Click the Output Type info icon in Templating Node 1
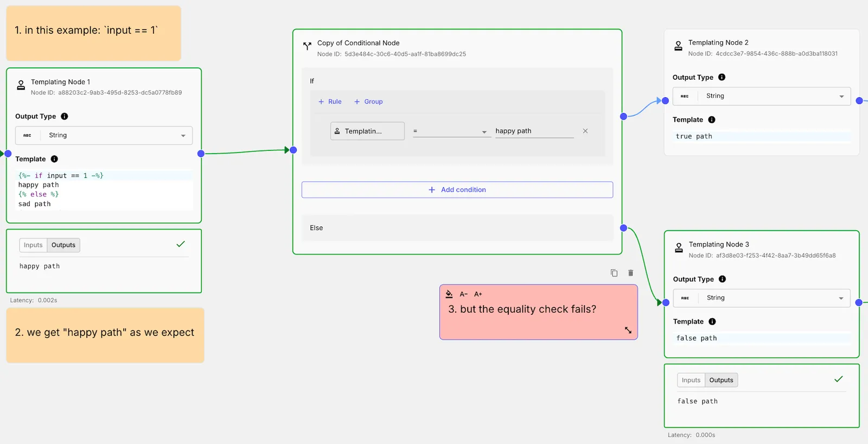Image resolution: width=868 pixels, height=444 pixels. (65, 116)
